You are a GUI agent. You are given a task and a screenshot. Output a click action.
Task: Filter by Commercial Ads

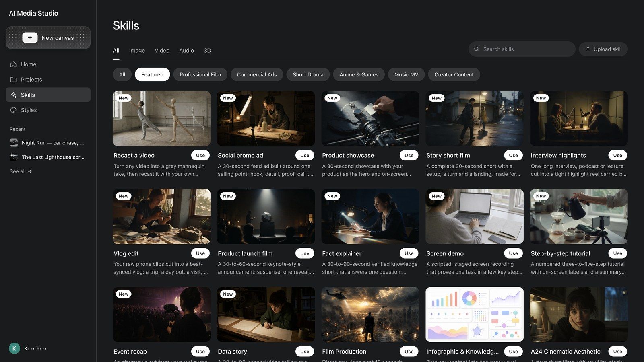click(x=257, y=74)
